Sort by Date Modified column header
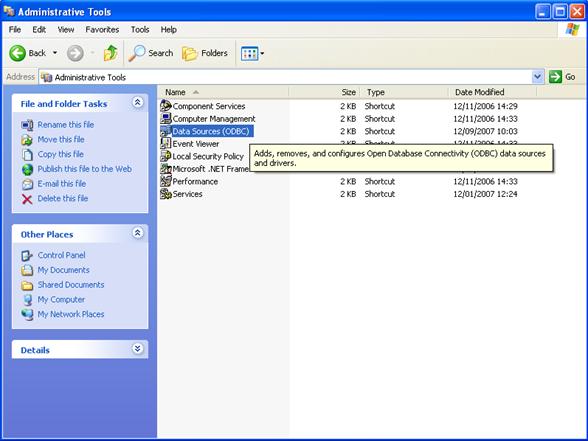The height and width of the screenshot is (441, 588). point(492,92)
